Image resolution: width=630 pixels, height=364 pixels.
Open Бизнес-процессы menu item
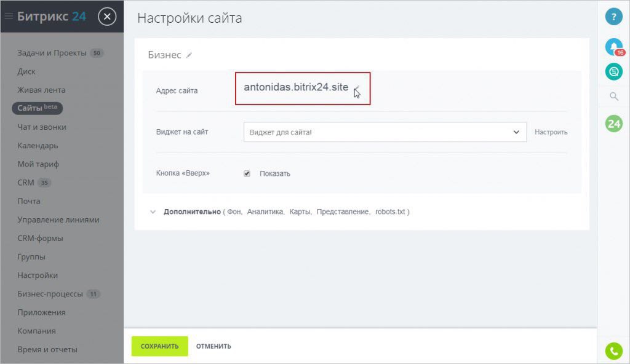50,294
